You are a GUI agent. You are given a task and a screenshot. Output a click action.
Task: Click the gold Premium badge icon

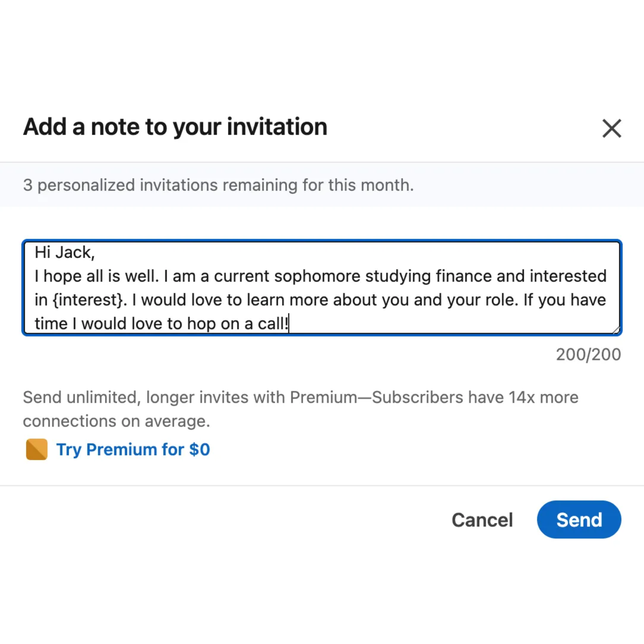tap(36, 450)
